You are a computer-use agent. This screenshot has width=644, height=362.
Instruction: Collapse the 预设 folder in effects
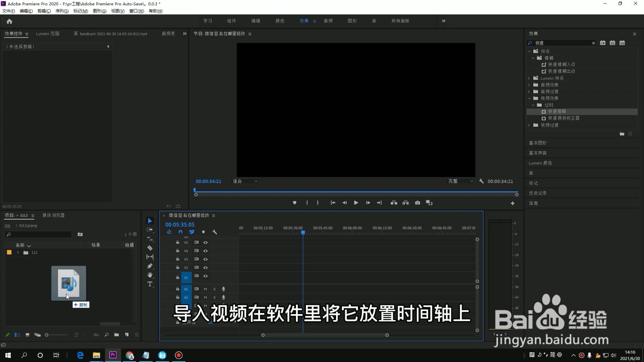click(x=530, y=51)
